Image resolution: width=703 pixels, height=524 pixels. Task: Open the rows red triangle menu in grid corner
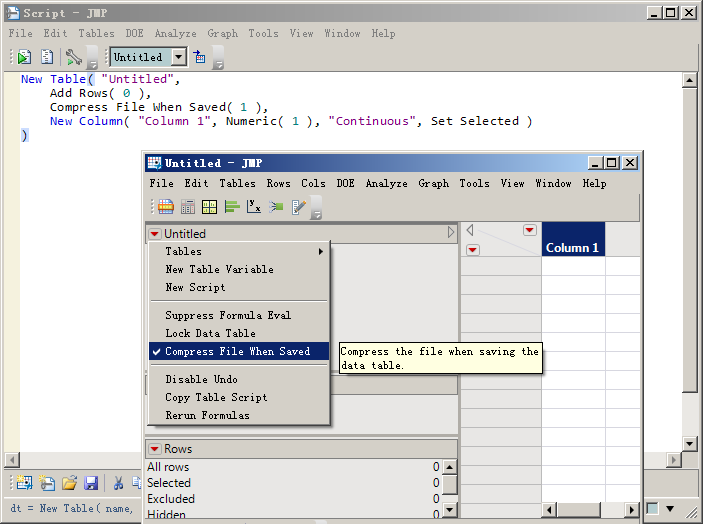(473, 250)
